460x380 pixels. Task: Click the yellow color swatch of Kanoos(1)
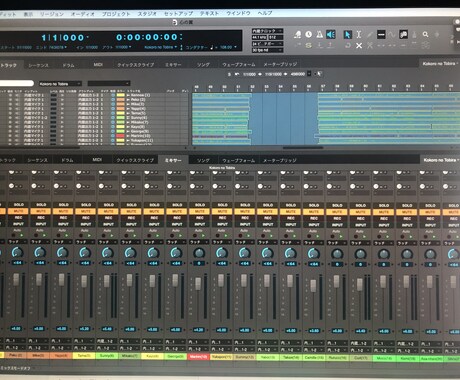(x=120, y=95)
